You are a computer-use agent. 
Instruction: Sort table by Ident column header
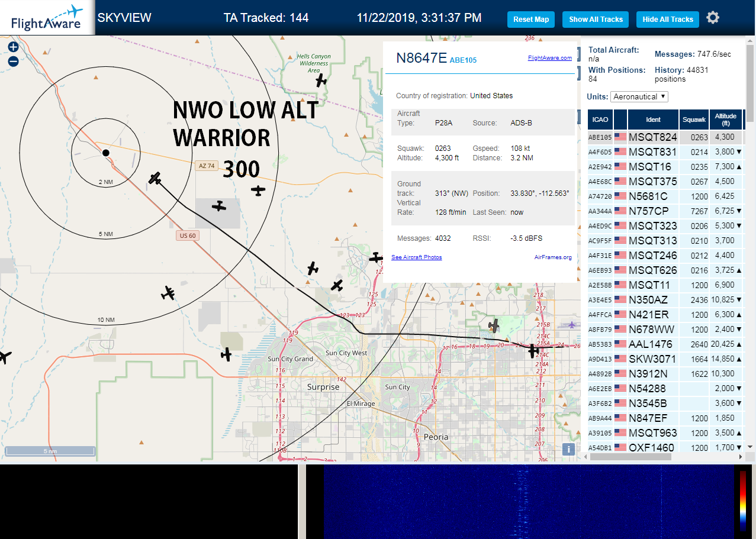pyautogui.click(x=653, y=120)
